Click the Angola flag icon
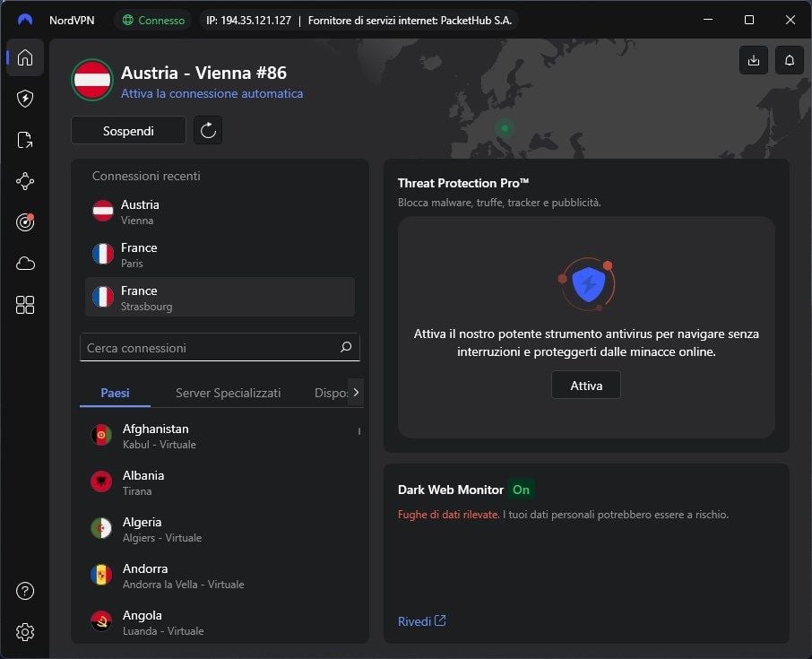This screenshot has height=659, width=812. pyautogui.click(x=101, y=621)
